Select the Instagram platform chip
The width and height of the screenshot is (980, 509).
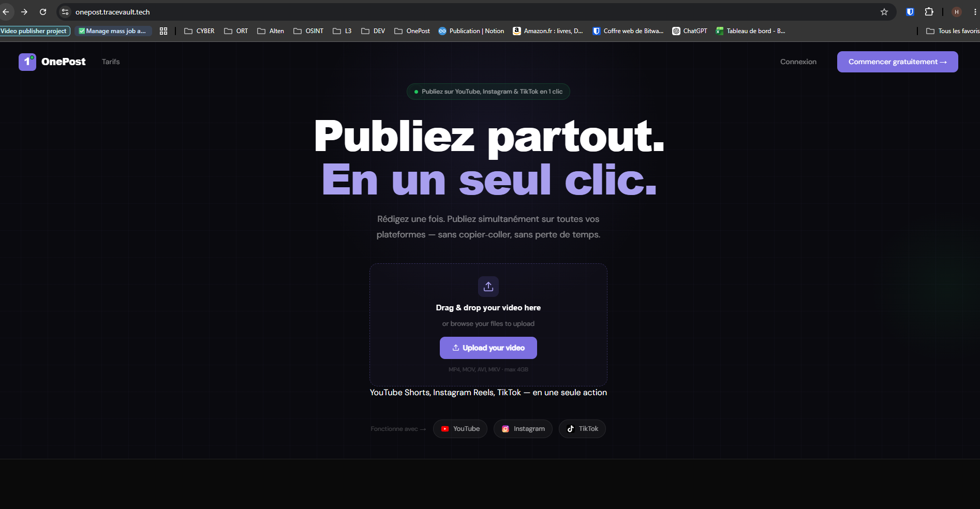click(x=523, y=429)
